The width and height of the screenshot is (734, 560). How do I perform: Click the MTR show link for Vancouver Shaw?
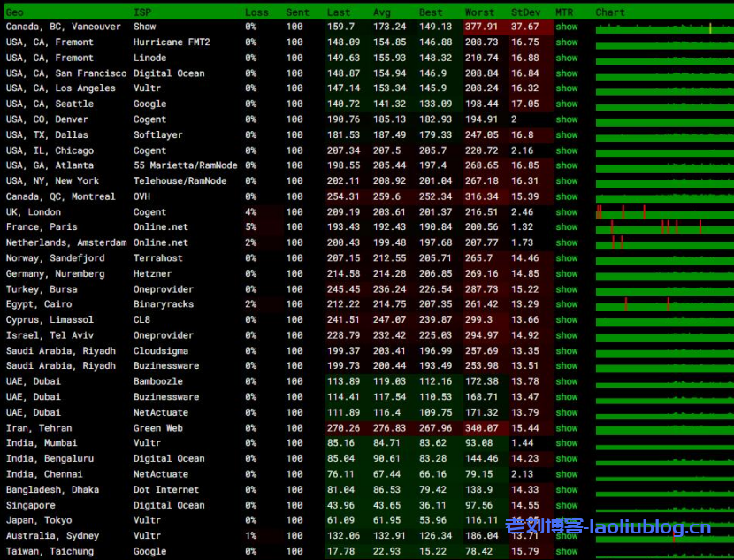coord(567,27)
